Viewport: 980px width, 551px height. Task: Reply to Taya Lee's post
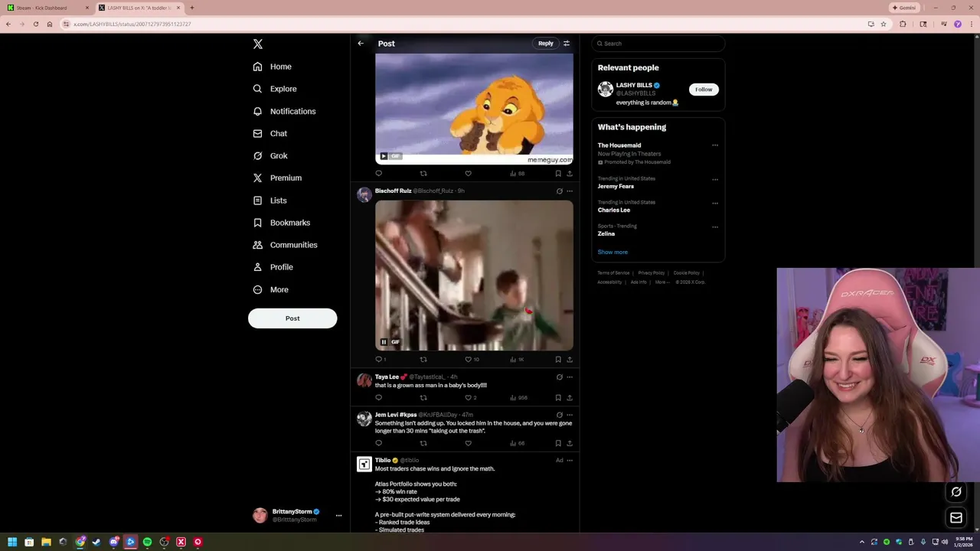point(378,398)
